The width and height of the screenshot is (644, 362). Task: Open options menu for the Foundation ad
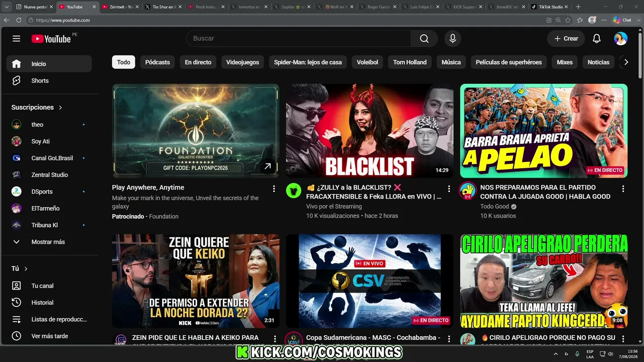274,189
